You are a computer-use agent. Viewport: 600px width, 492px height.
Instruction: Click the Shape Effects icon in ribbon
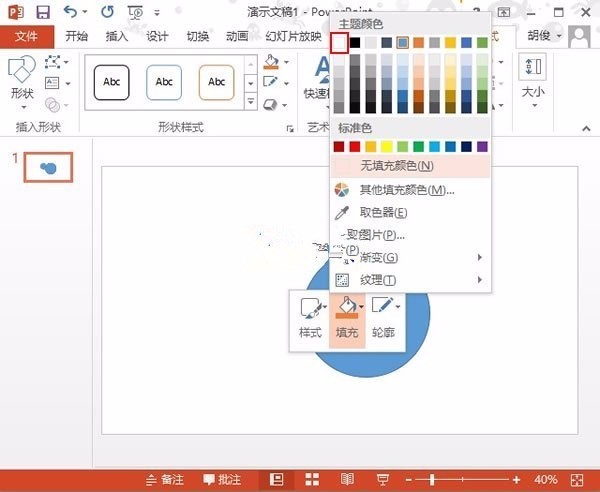[270, 104]
